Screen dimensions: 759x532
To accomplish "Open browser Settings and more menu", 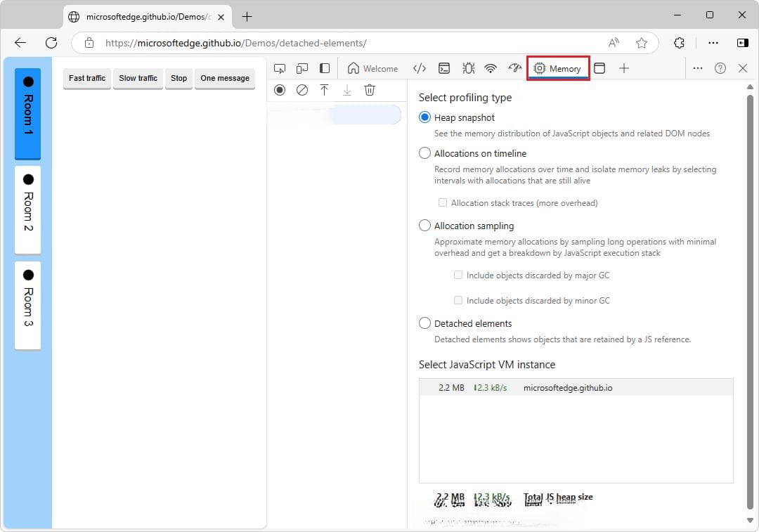I will tap(713, 43).
